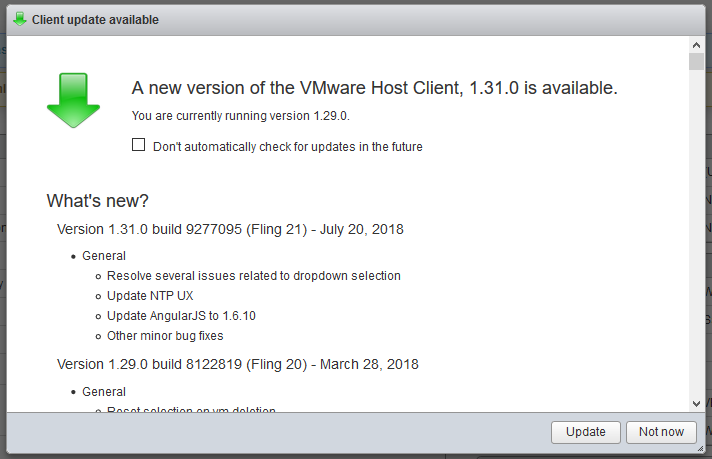712x459 pixels.
Task: Enable "Don't automatically check for updates" checkbox
Action: [139, 146]
